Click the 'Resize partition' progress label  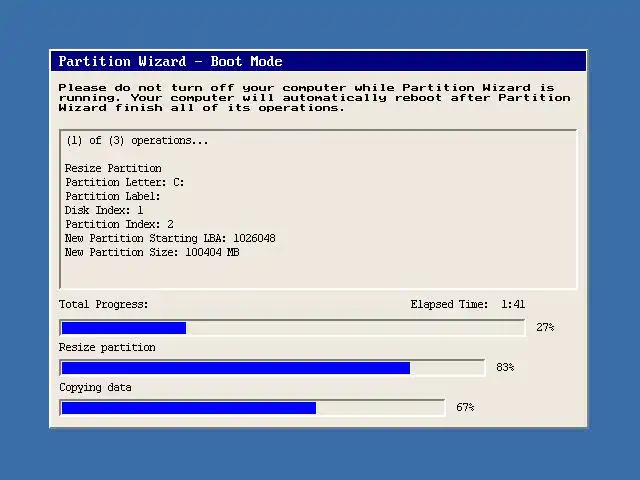click(107, 347)
